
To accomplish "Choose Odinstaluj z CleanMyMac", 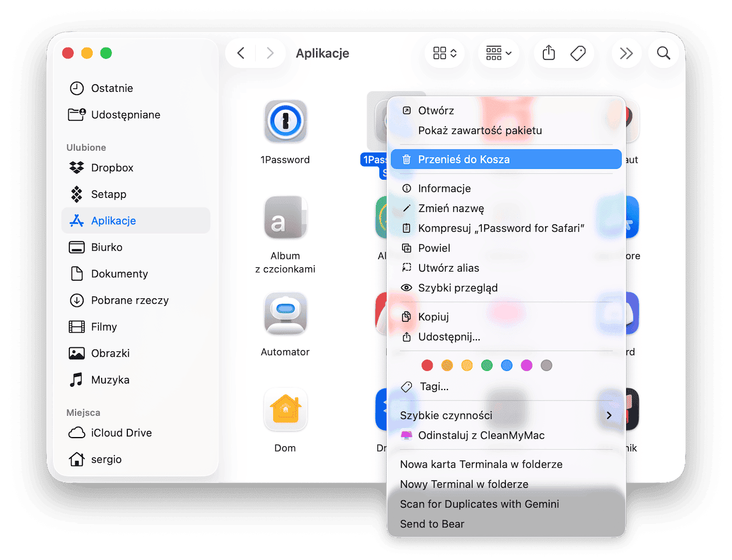I will pyautogui.click(x=506, y=435).
